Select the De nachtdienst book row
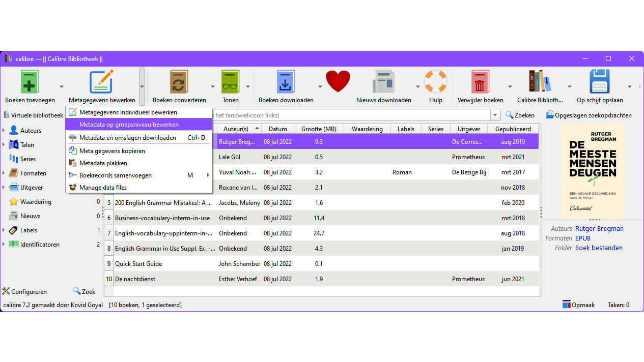Viewport: 644px width, 362px height. [322, 279]
